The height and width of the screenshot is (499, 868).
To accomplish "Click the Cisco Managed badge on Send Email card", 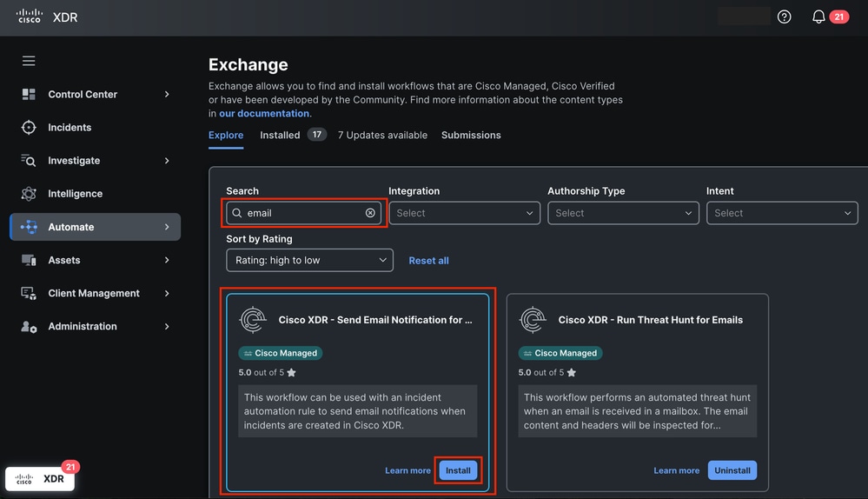I will 281,353.
